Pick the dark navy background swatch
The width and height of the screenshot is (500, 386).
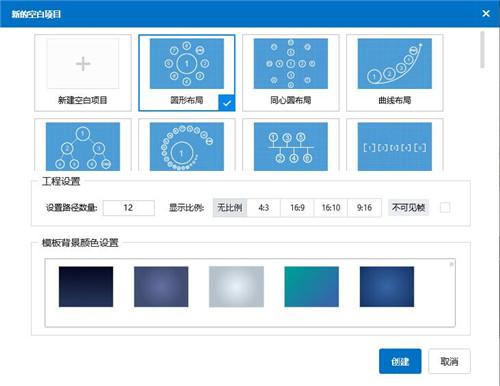pos(86,287)
